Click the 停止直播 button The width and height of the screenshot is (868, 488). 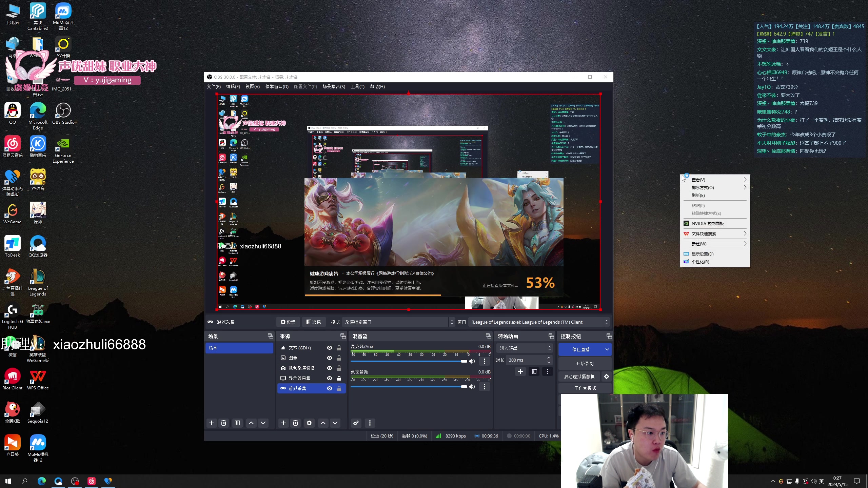tap(580, 349)
